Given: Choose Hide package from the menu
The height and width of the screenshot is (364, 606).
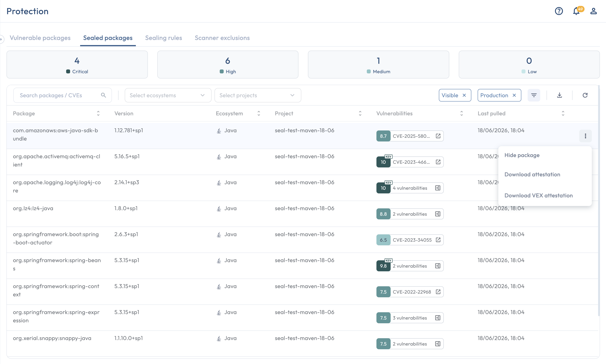Looking at the screenshot, I should point(522,155).
